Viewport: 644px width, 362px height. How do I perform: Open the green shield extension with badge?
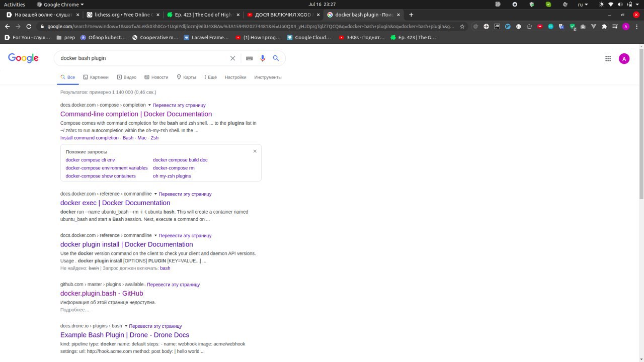573,27
